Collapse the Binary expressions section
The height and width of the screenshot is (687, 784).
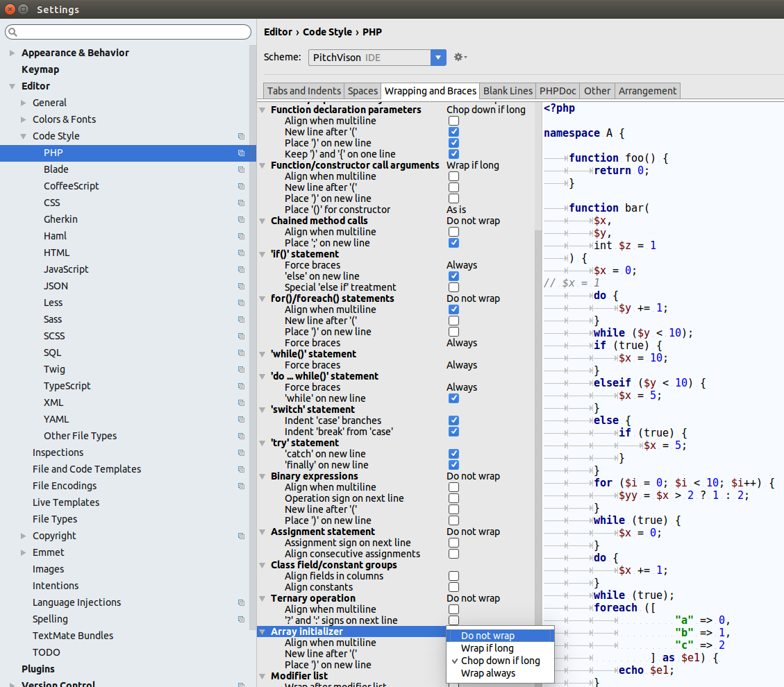tap(262, 476)
